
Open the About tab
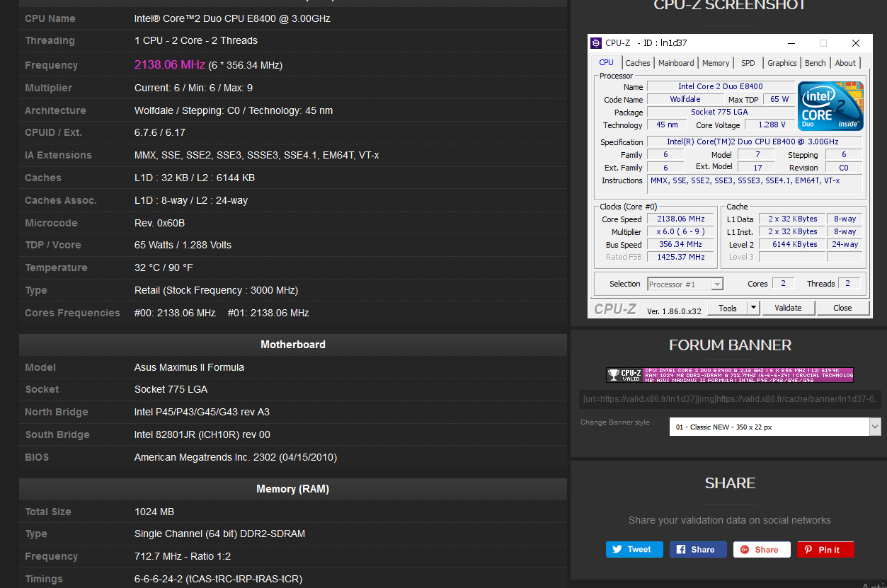pyautogui.click(x=845, y=63)
